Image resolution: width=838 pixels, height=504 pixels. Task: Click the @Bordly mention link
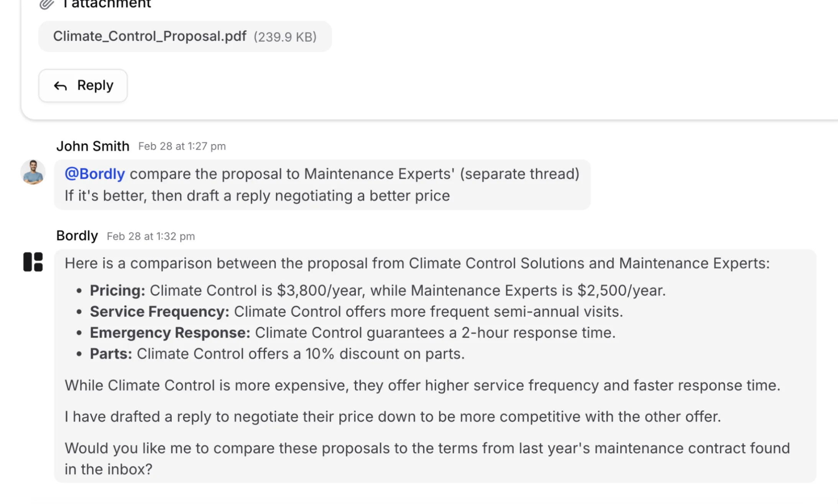pyautogui.click(x=95, y=174)
